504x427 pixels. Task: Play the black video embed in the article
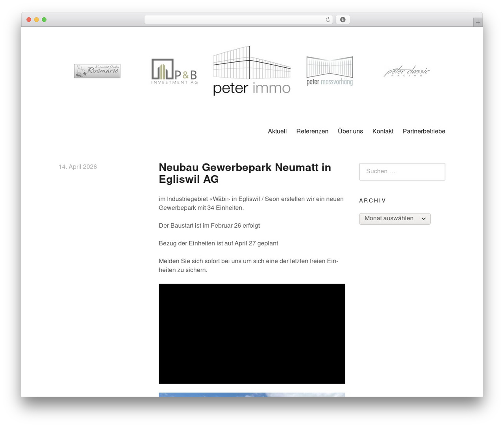(x=252, y=334)
